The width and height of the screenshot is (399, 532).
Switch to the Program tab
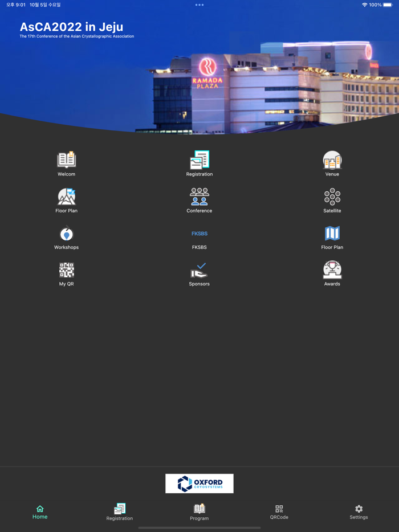(199, 511)
